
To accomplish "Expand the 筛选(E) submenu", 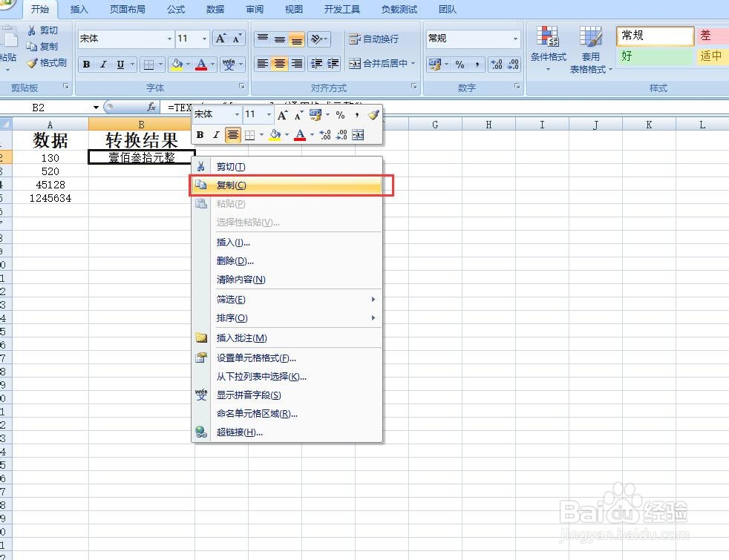I will coord(287,300).
